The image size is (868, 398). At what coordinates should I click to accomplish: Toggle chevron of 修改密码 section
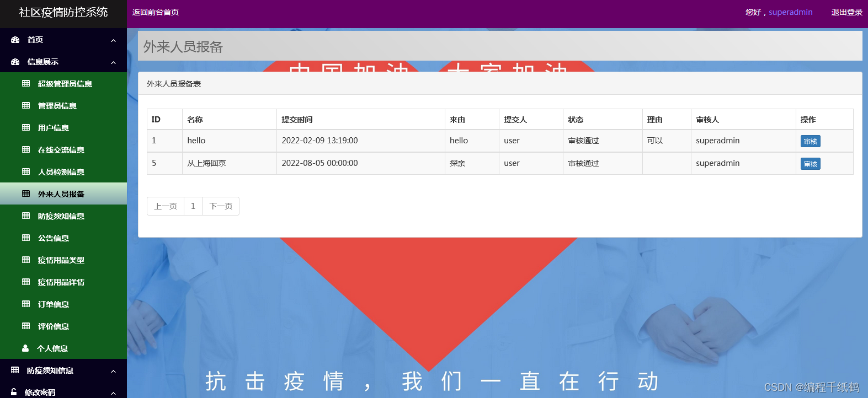[x=113, y=392]
